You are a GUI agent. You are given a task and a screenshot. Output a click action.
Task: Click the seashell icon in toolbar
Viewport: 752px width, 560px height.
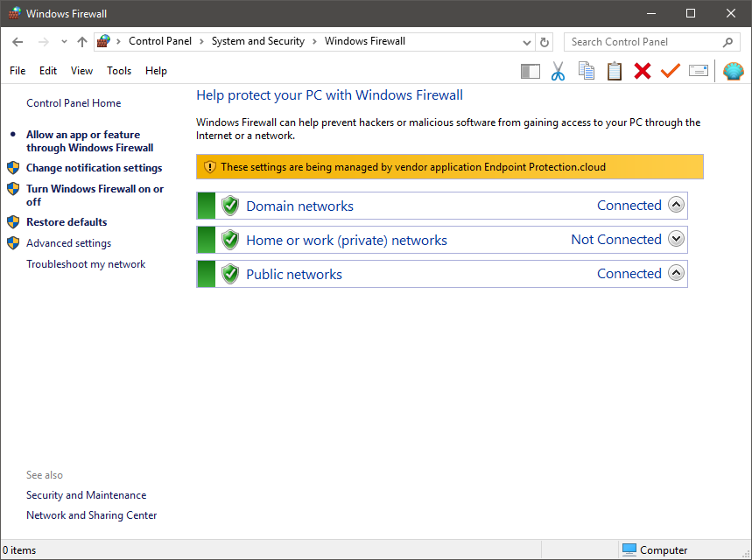[x=734, y=71]
